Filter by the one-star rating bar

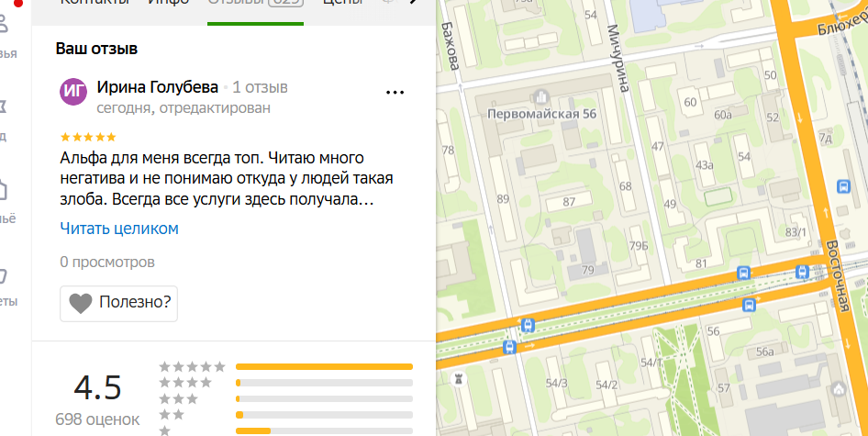(325, 431)
